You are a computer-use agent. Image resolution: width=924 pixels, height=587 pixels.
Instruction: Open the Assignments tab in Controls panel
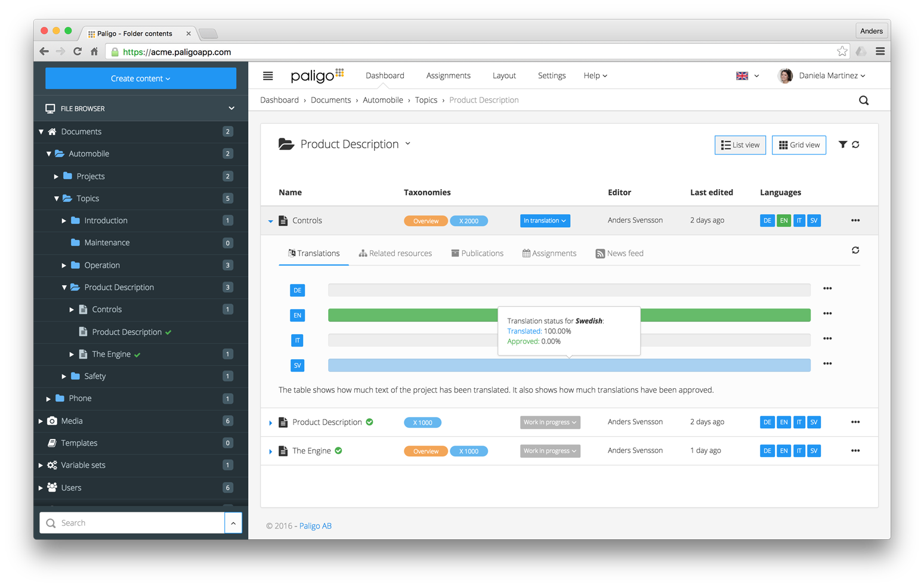549,254
